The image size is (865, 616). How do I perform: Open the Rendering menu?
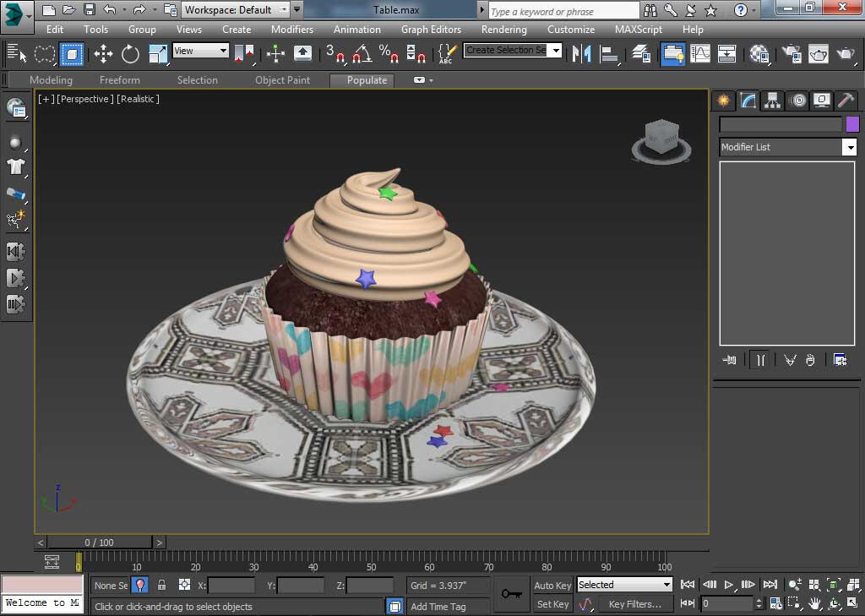(503, 29)
